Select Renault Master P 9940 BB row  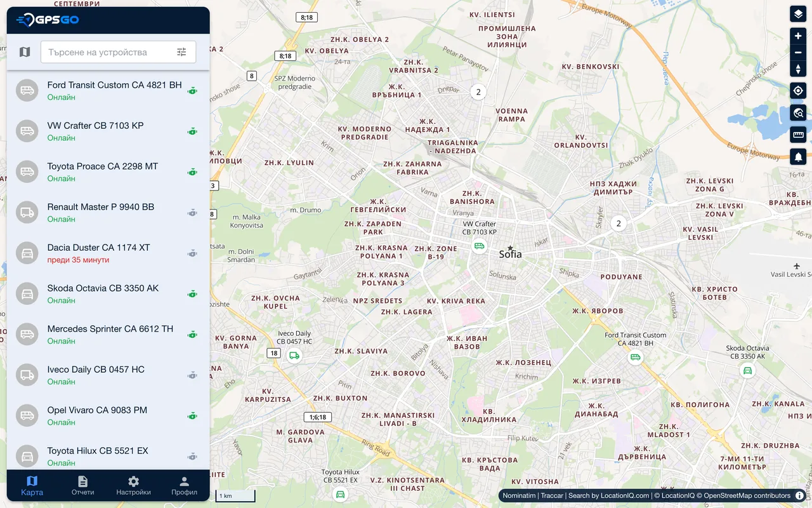[108, 212]
